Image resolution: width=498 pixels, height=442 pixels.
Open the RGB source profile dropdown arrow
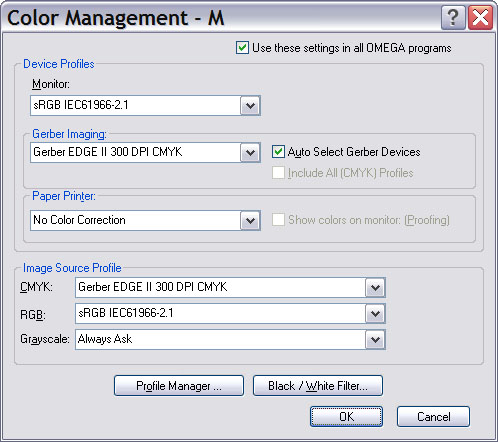click(375, 313)
